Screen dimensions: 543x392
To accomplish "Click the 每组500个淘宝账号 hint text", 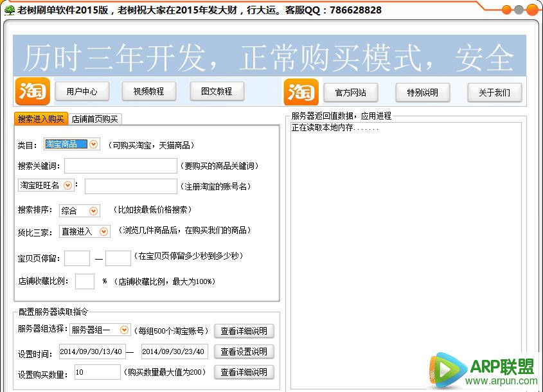I will pyautogui.click(x=172, y=331).
